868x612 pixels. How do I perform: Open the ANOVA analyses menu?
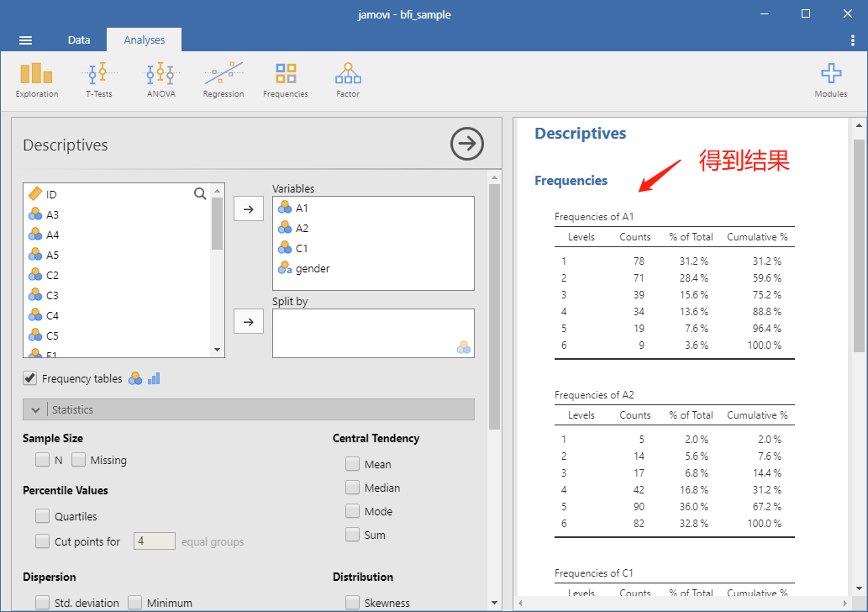161,81
